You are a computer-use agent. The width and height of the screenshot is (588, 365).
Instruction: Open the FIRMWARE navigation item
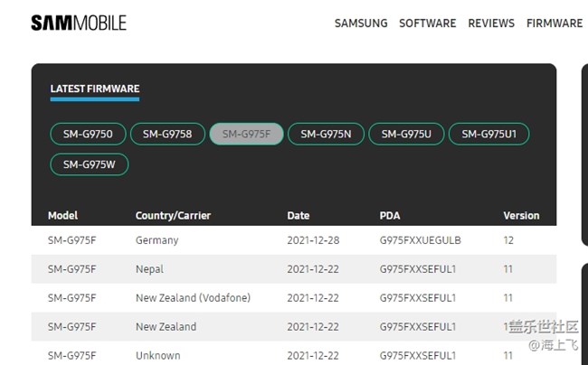(554, 23)
